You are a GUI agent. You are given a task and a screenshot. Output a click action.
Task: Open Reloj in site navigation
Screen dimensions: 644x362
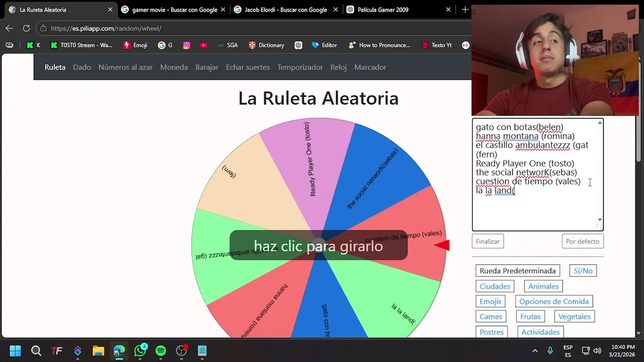click(x=339, y=67)
